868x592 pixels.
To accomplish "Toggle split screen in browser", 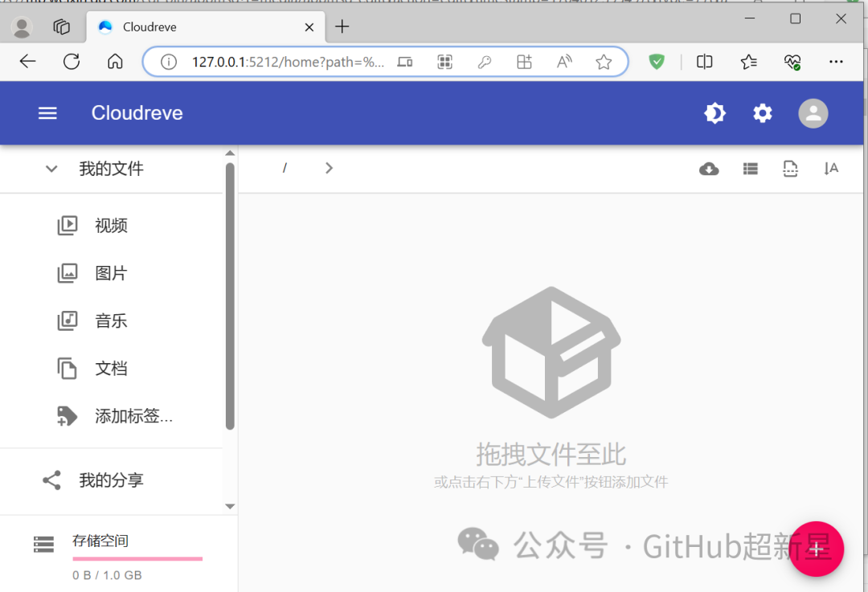I will coord(704,61).
